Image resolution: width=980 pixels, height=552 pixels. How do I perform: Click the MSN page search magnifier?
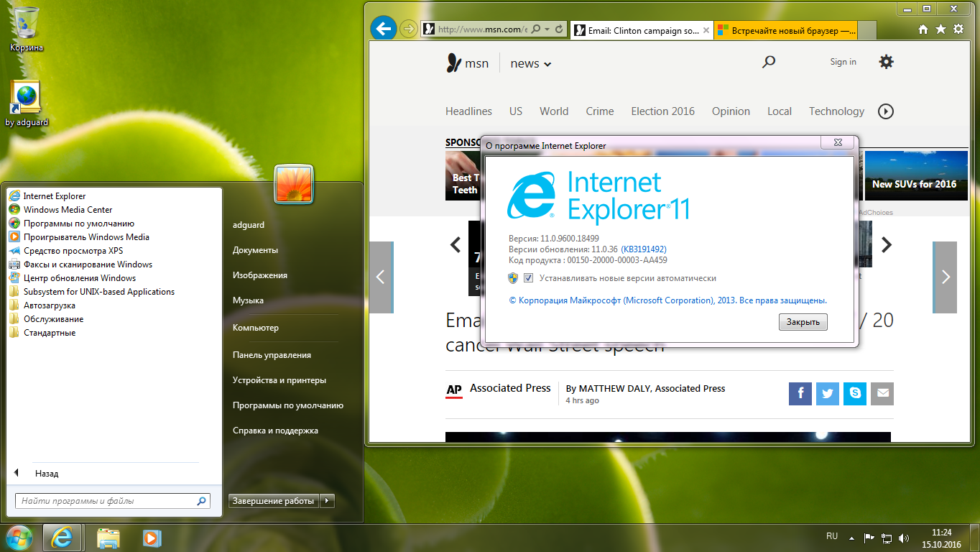(769, 63)
